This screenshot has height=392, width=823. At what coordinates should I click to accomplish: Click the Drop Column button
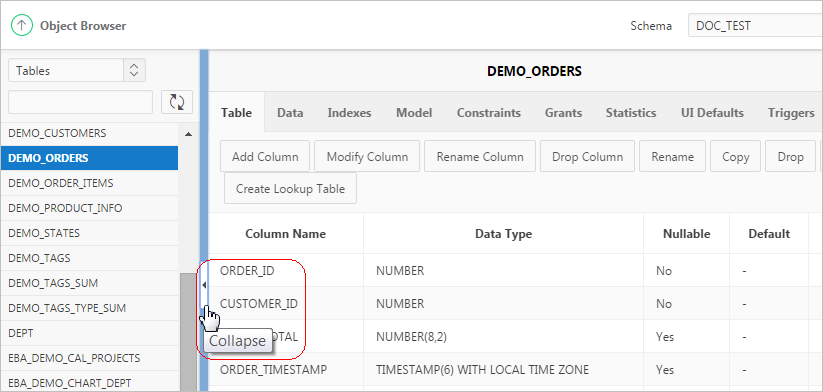(x=587, y=156)
